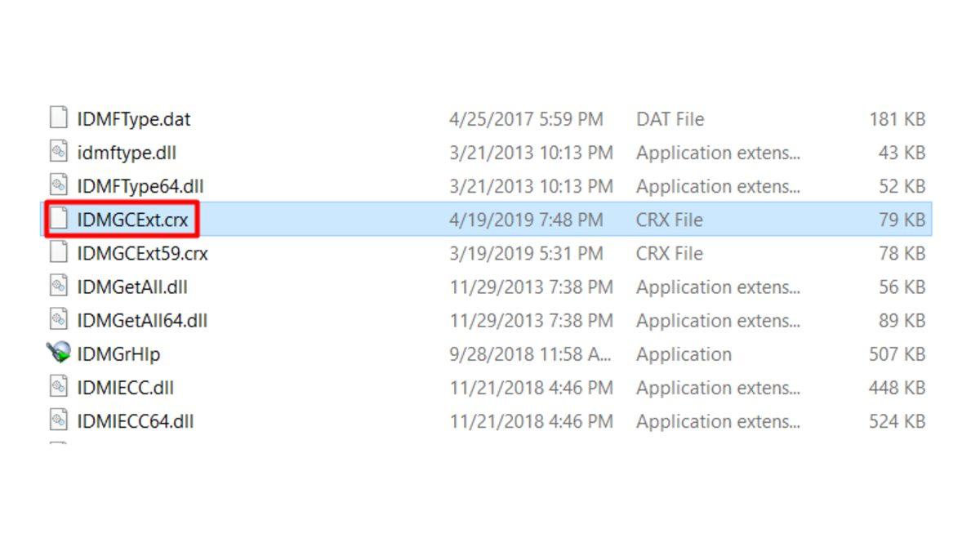This screenshot has width=980, height=551.
Task: Click the IDMIECC64.dll file icon
Action: [x=57, y=421]
